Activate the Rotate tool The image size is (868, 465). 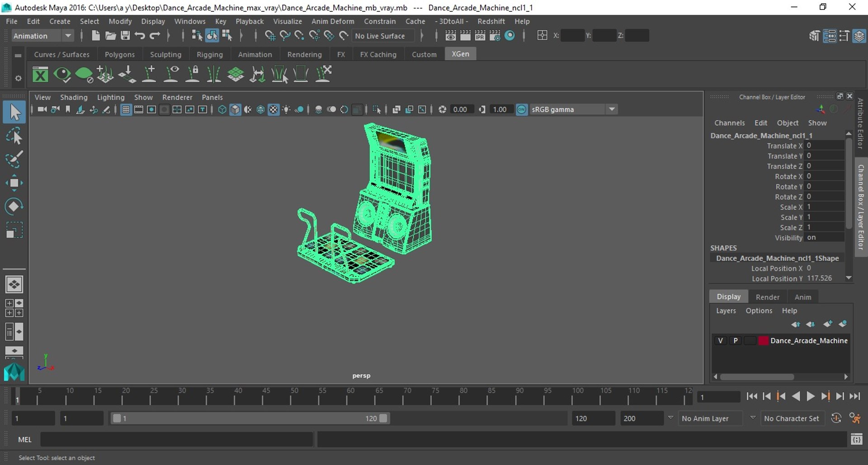(14, 207)
